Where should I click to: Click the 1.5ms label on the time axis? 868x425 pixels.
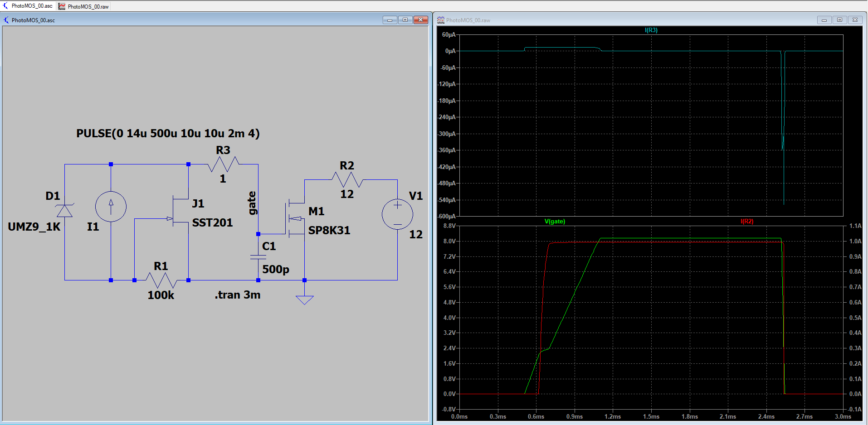[651, 416]
